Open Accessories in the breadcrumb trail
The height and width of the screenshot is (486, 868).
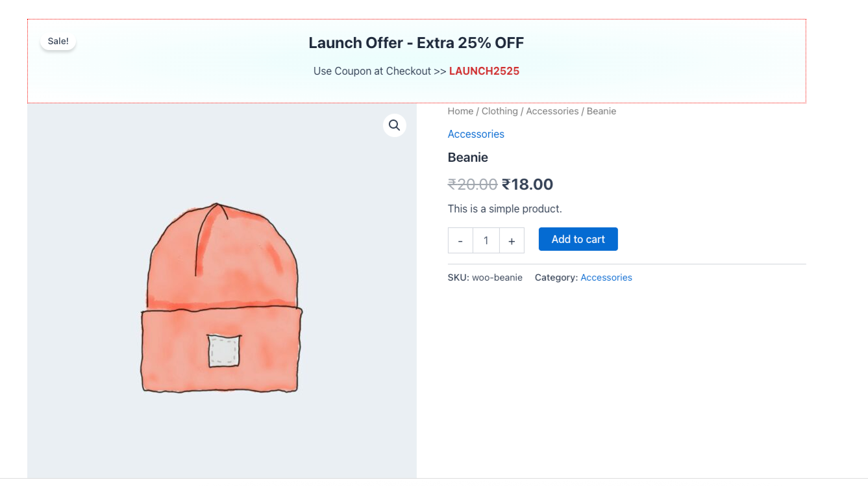[552, 111]
